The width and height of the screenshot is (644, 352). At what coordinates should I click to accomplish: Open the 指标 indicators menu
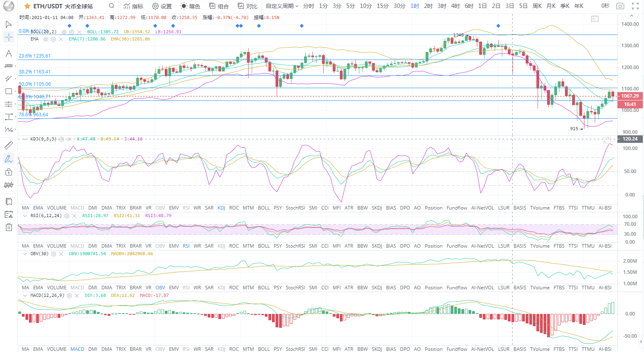pyautogui.click(x=133, y=6)
